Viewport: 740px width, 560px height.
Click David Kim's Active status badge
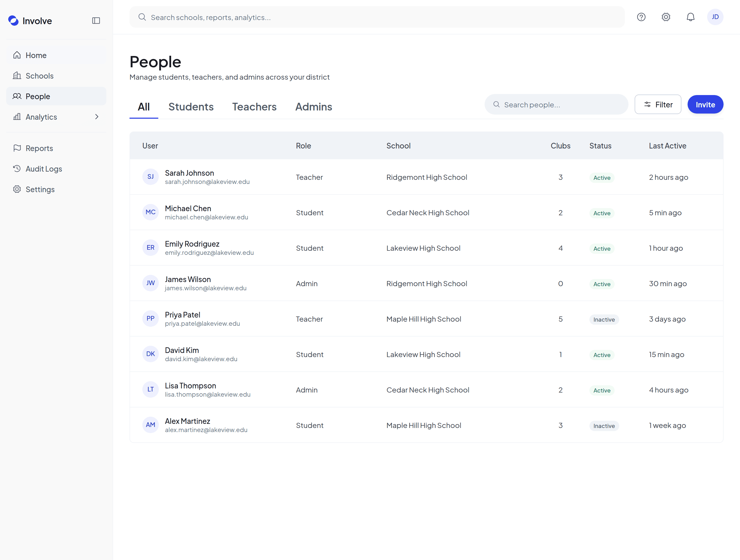tap(602, 355)
